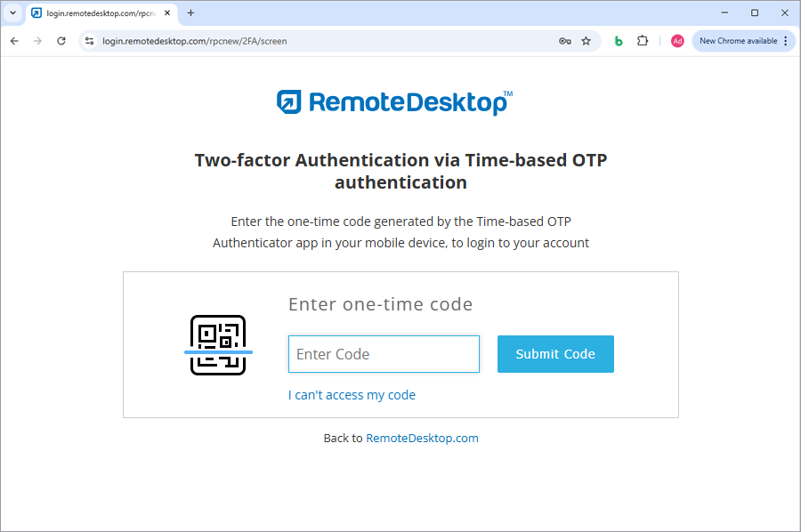Open the Extensions puzzle icon
This screenshot has width=801, height=532.
pos(643,41)
